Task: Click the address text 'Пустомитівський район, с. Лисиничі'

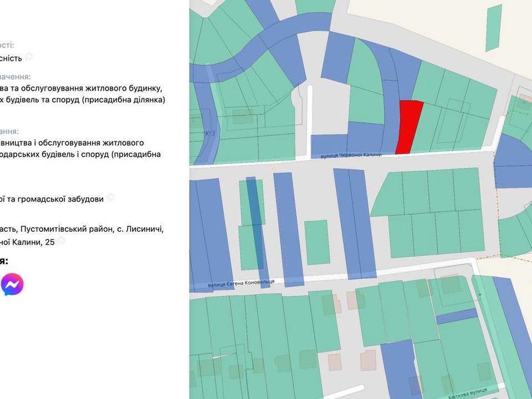Action: pos(92,228)
